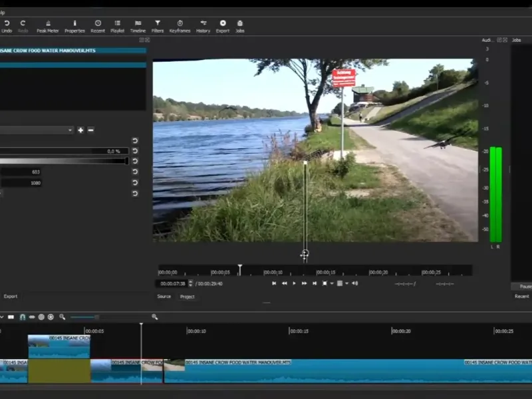532x399 pixels.
Task: Click the Export toolbar icon
Action: tap(222, 26)
